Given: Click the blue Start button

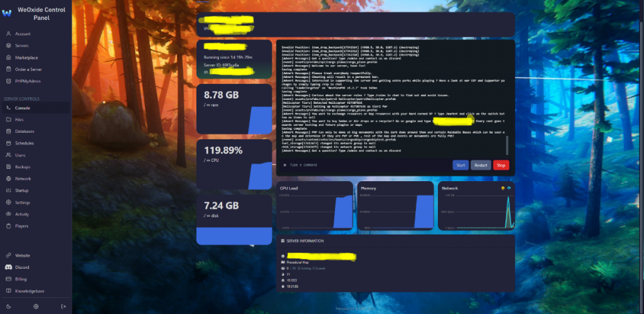Looking at the screenshot, I should click(x=460, y=165).
